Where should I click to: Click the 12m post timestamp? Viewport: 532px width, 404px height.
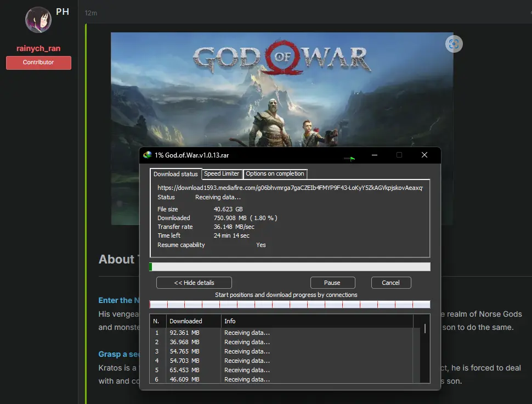91,13
